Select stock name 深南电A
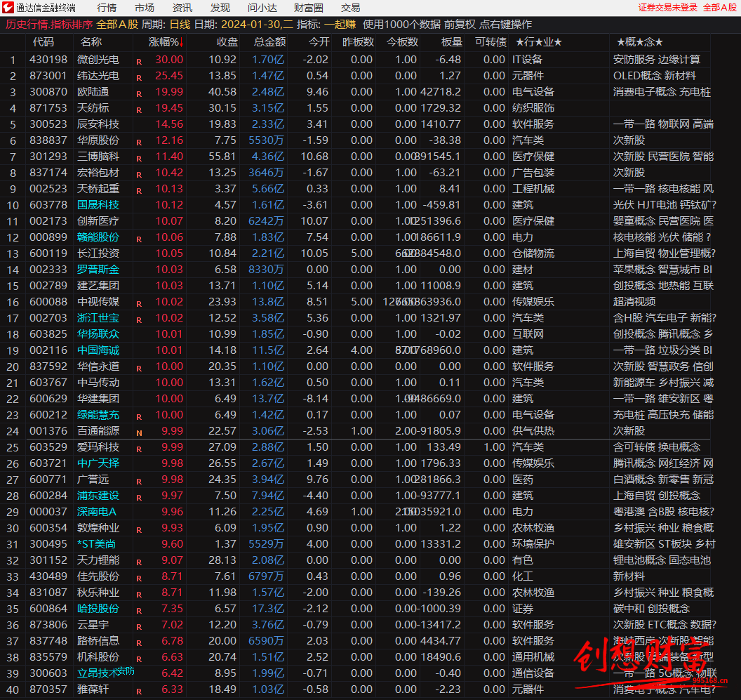Image resolution: width=741 pixels, height=700 pixels. tap(97, 512)
